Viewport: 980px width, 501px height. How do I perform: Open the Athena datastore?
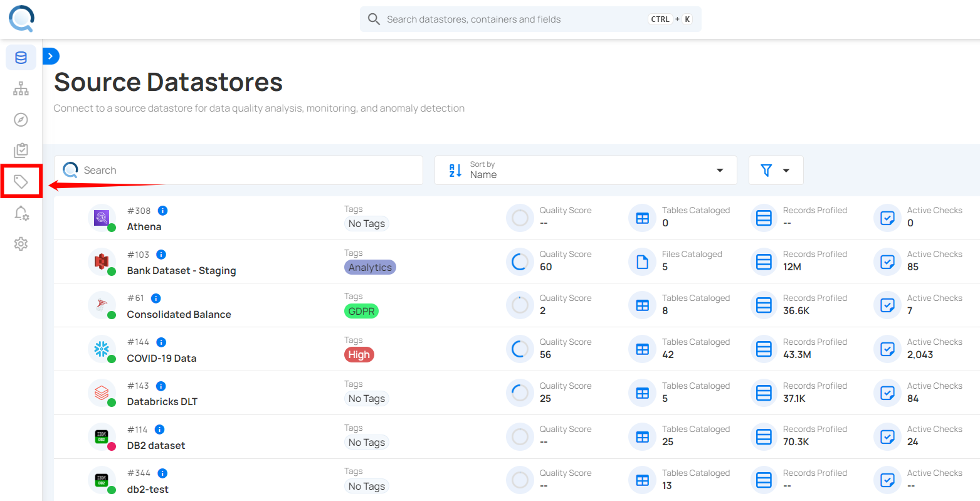coord(144,227)
